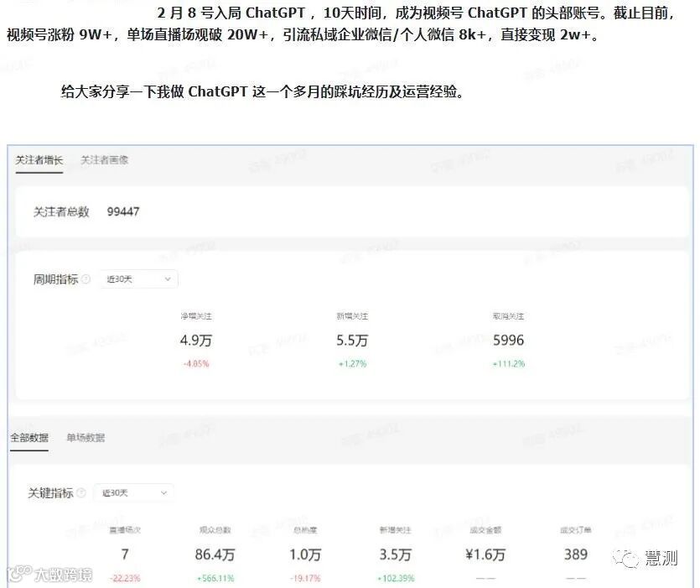This screenshot has width=700, height=588.
Task: Click the 新增关注 value 3.5万
Action: pos(396,554)
